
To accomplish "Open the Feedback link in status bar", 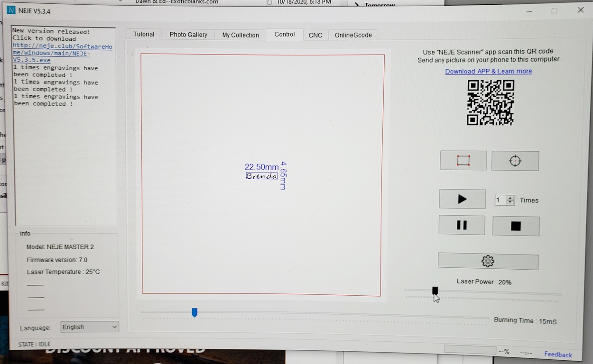I will [x=558, y=355].
